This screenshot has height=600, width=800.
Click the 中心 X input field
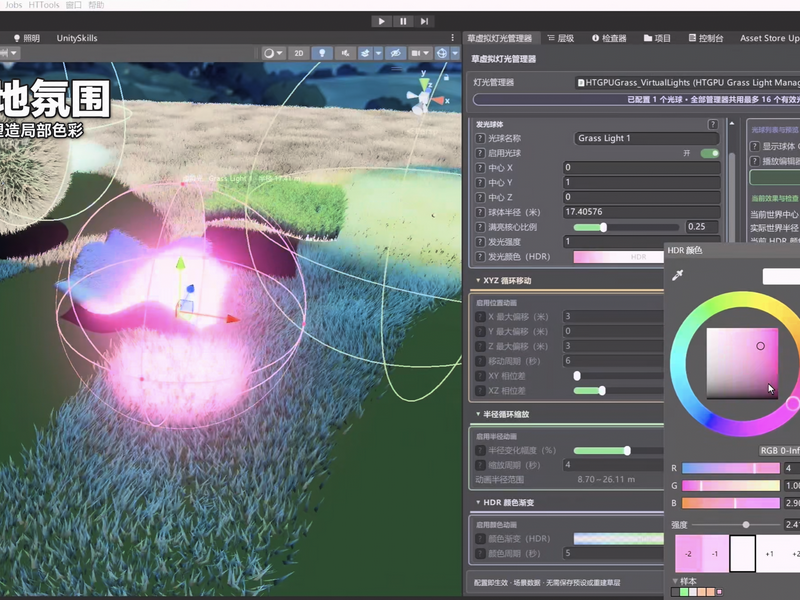(x=641, y=168)
